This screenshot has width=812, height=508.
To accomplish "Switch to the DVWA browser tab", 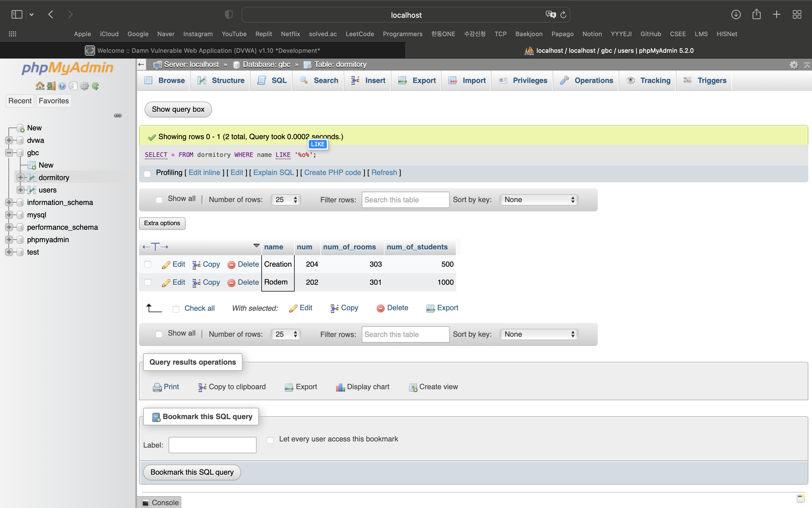I will 203,51.
